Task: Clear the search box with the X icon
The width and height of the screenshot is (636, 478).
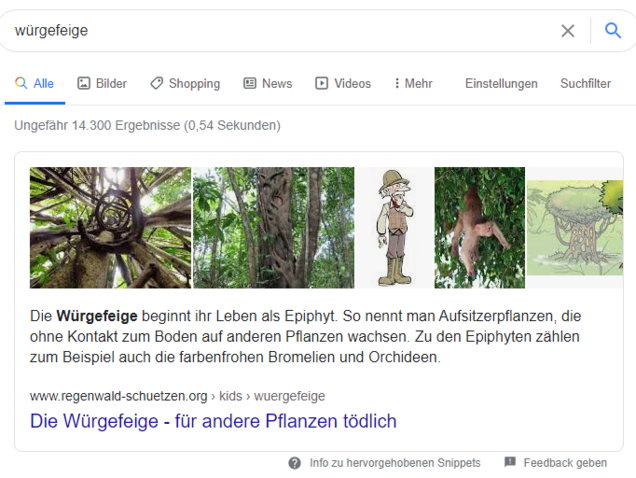Action: click(567, 30)
